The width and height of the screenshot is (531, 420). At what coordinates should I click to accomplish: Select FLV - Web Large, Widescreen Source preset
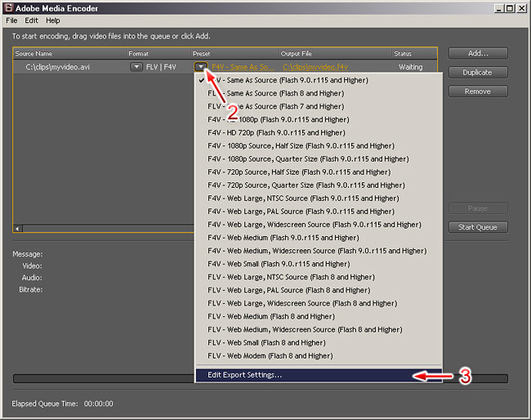coord(319,303)
